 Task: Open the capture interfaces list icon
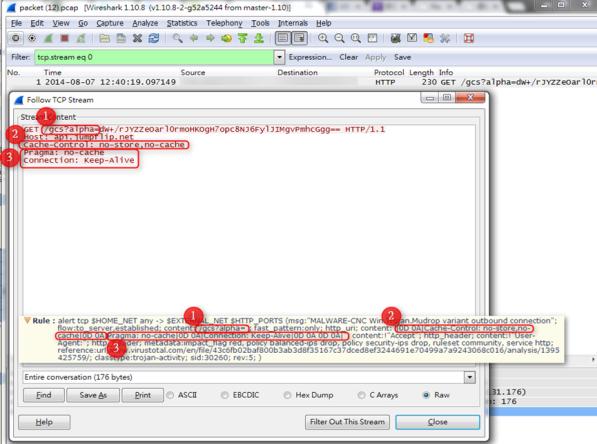[x=16, y=38]
